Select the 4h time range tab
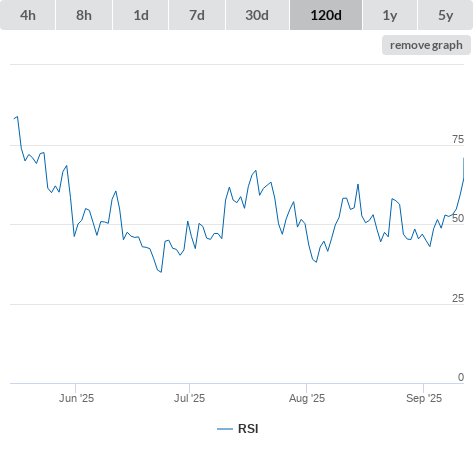 click(27, 15)
